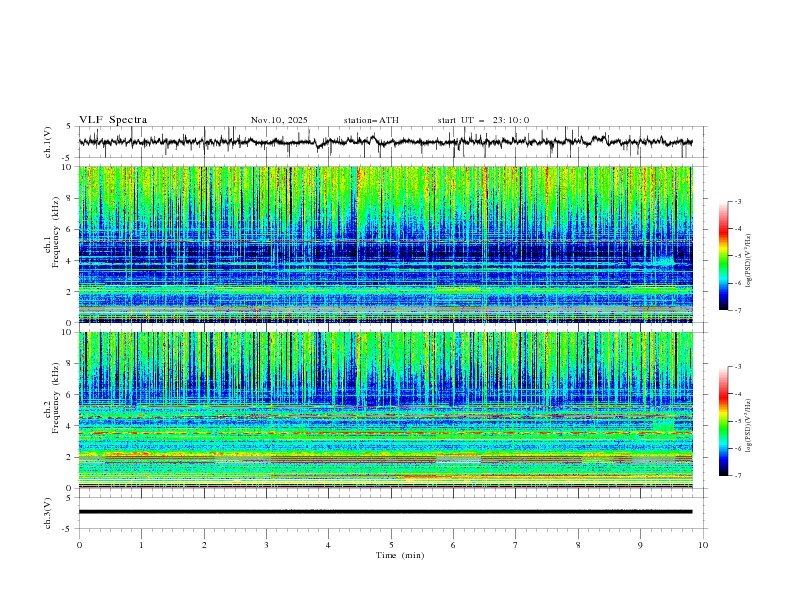Image resolution: width=792 pixels, height=612 pixels.
Task: Click time axis tick label '6'
Action: click(453, 545)
